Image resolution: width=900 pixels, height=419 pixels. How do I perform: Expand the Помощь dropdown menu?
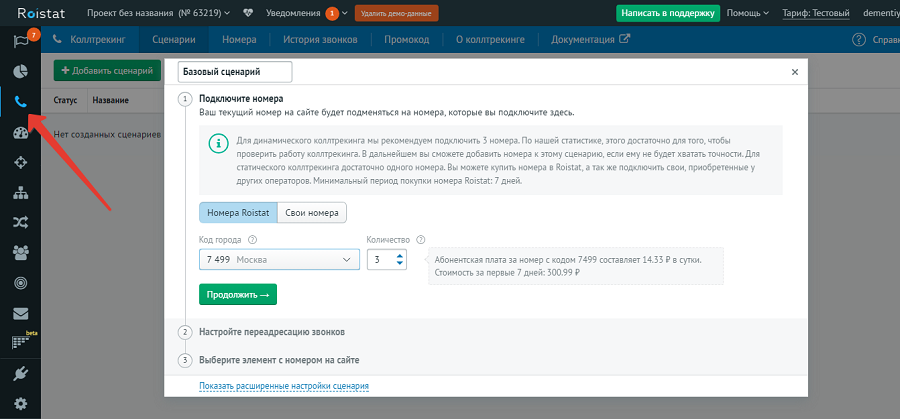(748, 13)
